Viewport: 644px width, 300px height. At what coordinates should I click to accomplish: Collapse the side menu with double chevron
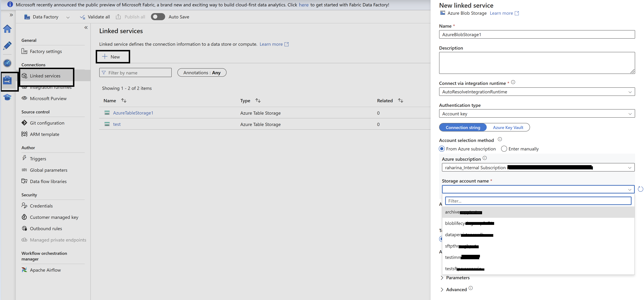86,28
